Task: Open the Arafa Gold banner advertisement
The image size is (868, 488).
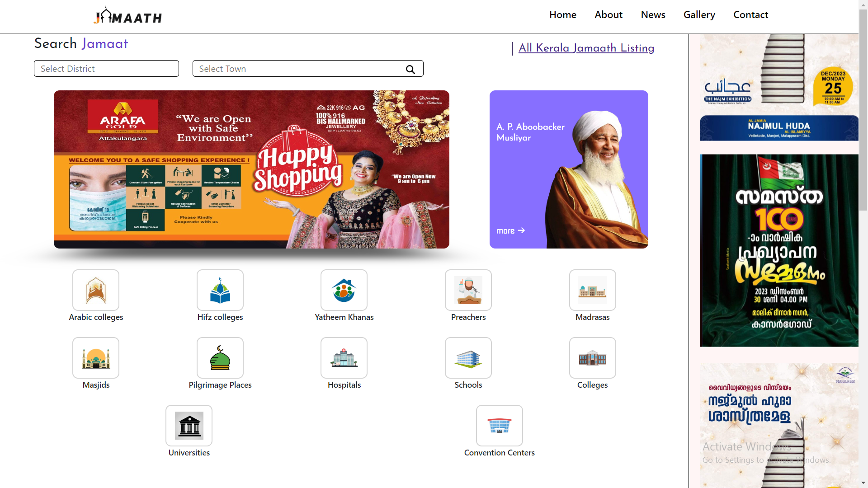Action: [x=251, y=169]
